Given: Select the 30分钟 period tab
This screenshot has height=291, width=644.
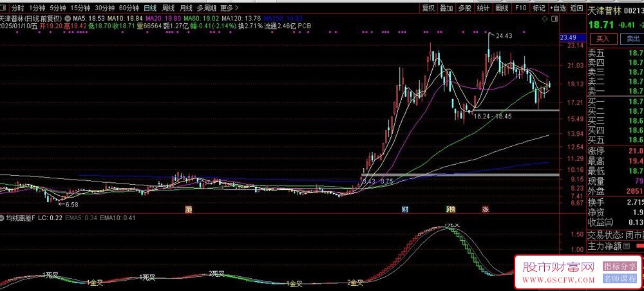Looking at the screenshot, I should [x=104, y=7].
